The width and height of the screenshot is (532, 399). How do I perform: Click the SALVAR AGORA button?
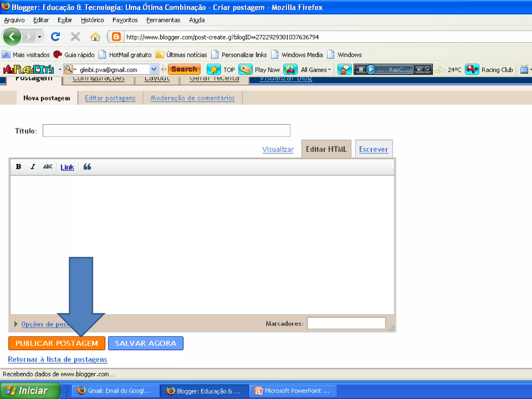pyautogui.click(x=145, y=343)
